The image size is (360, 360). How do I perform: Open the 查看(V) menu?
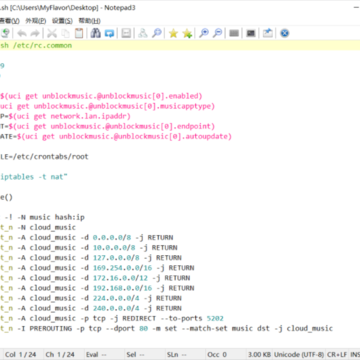click(10, 21)
